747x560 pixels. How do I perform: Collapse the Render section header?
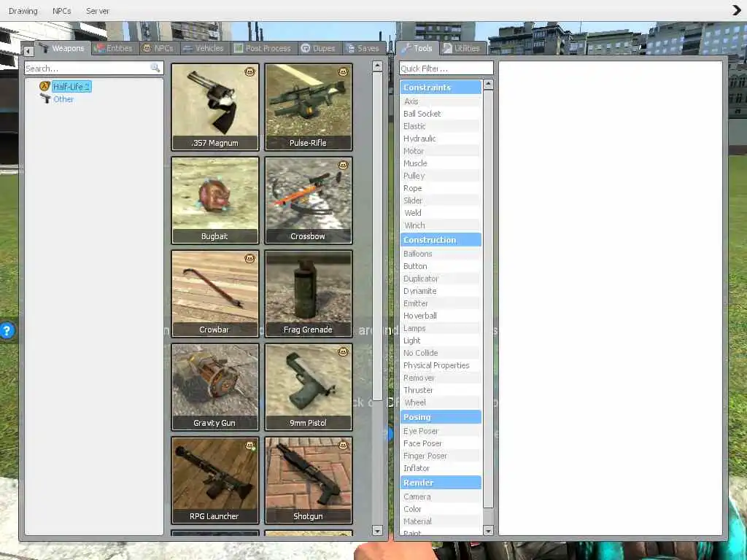click(x=441, y=483)
